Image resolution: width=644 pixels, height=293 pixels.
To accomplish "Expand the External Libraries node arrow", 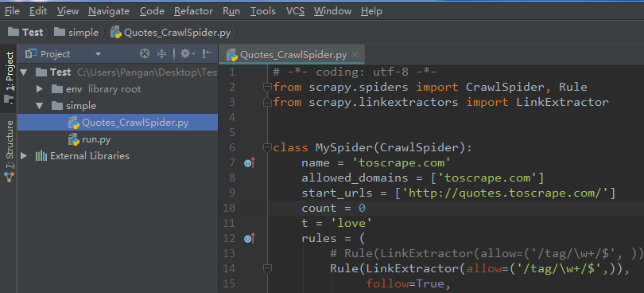I will 23,156.
